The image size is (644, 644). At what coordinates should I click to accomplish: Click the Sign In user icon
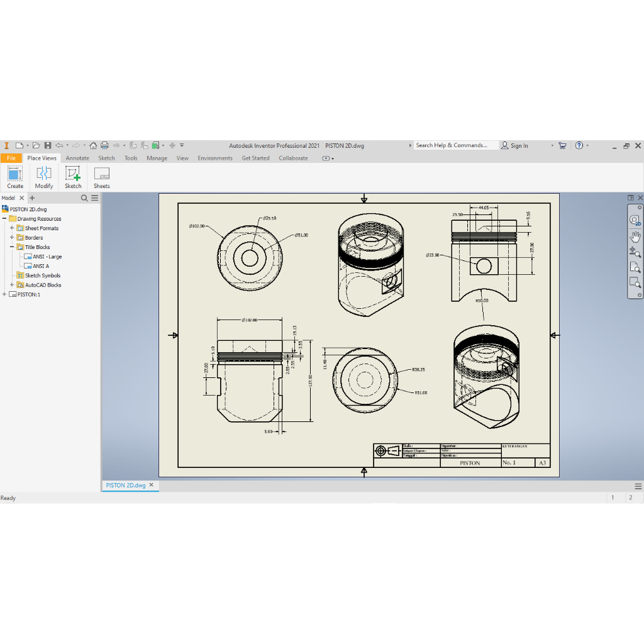(x=505, y=145)
